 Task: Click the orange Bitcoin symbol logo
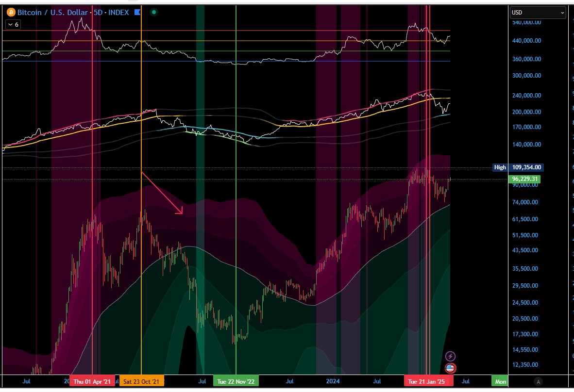tap(11, 13)
